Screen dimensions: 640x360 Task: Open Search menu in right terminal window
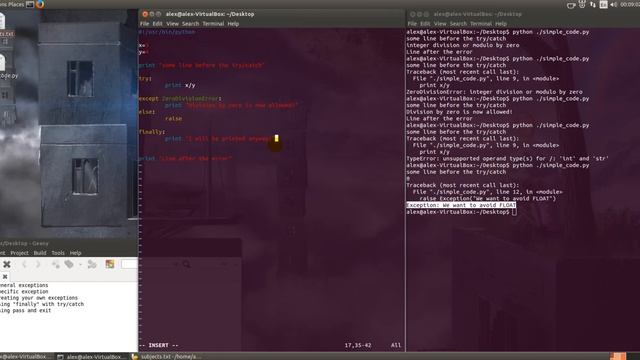pos(458,24)
